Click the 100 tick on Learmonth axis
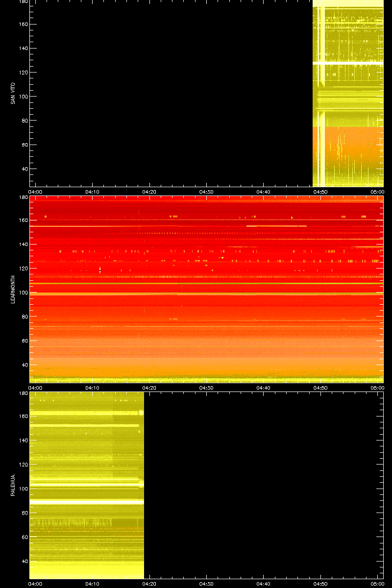 click(23, 293)
